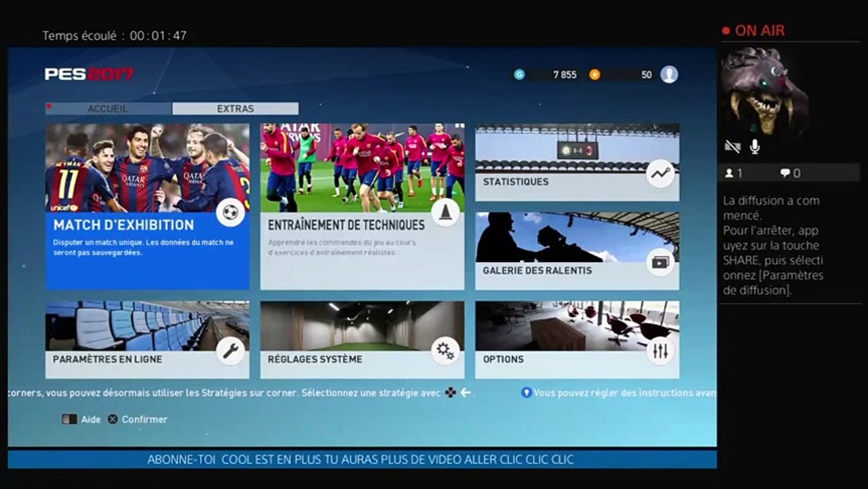This screenshot has height=489, width=868.
Task: Click the PES 2017 logo
Action: point(89,74)
